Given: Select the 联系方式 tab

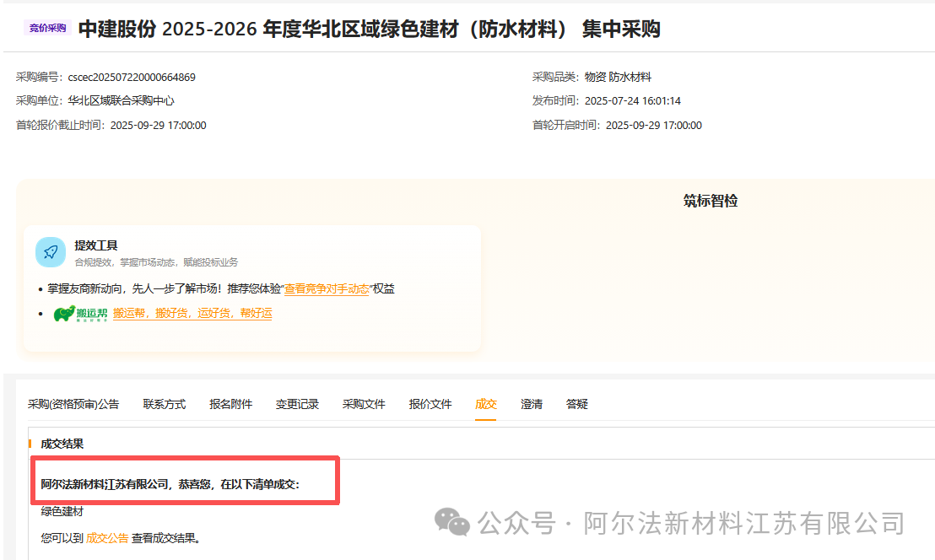Looking at the screenshot, I should (x=164, y=405).
